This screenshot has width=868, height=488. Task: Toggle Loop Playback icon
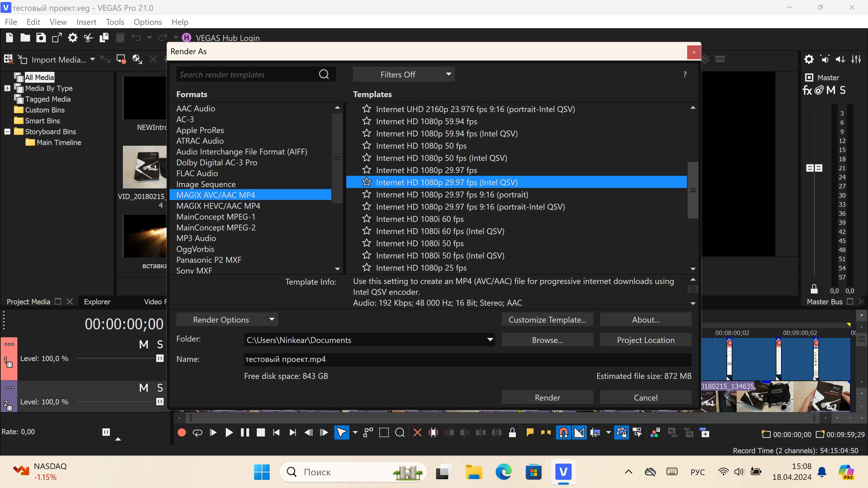[198, 432]
